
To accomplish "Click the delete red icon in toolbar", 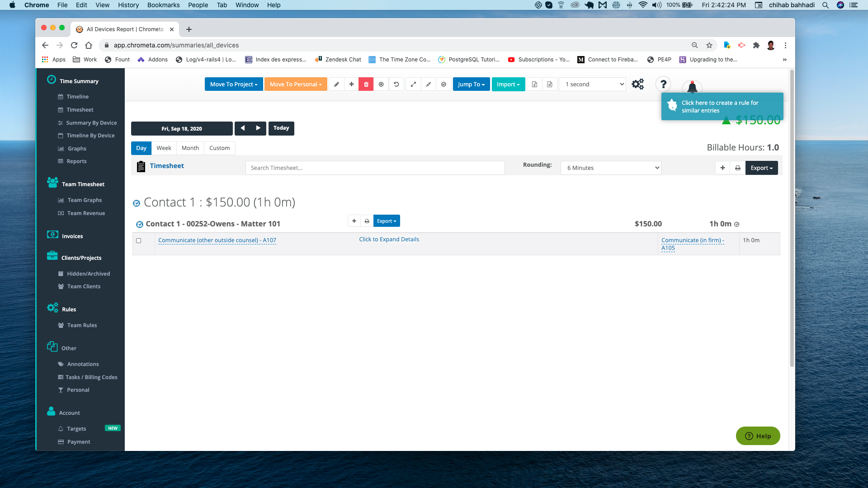I will [x=366, y=84].
